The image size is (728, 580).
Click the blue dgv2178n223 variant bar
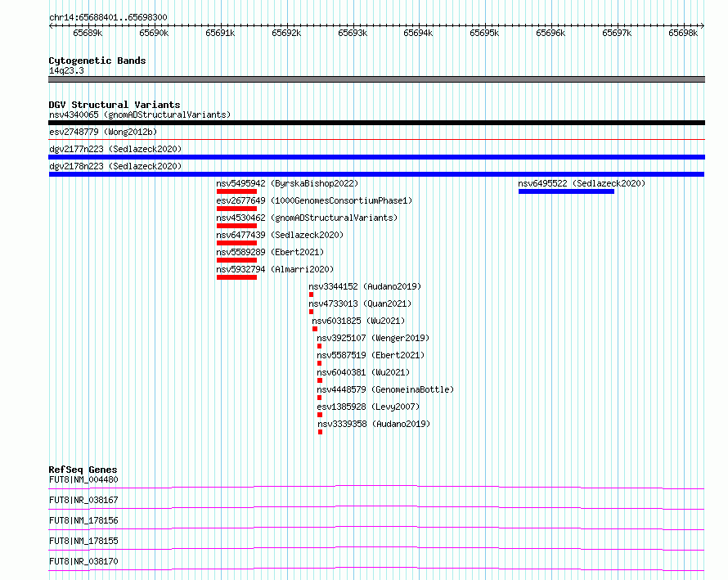click(x=376, y=174)
